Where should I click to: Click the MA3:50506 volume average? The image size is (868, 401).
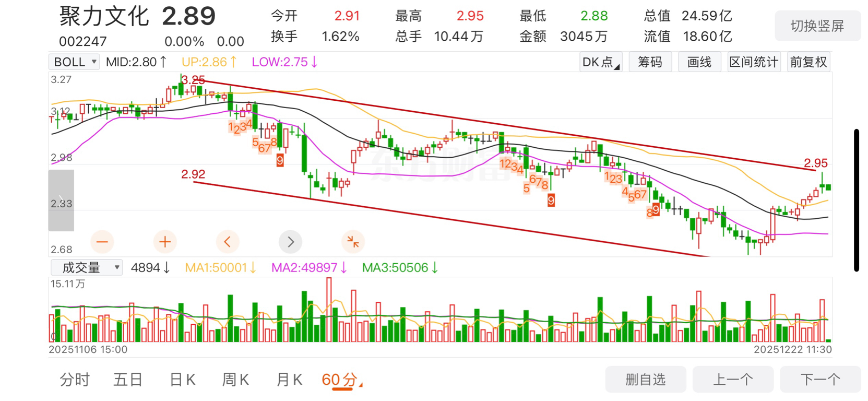coord(400,268)
